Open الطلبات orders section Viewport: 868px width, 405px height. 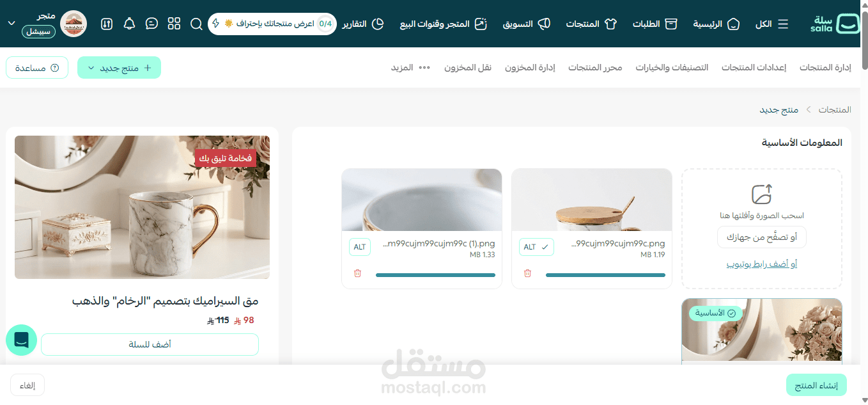tap(655, 24)
